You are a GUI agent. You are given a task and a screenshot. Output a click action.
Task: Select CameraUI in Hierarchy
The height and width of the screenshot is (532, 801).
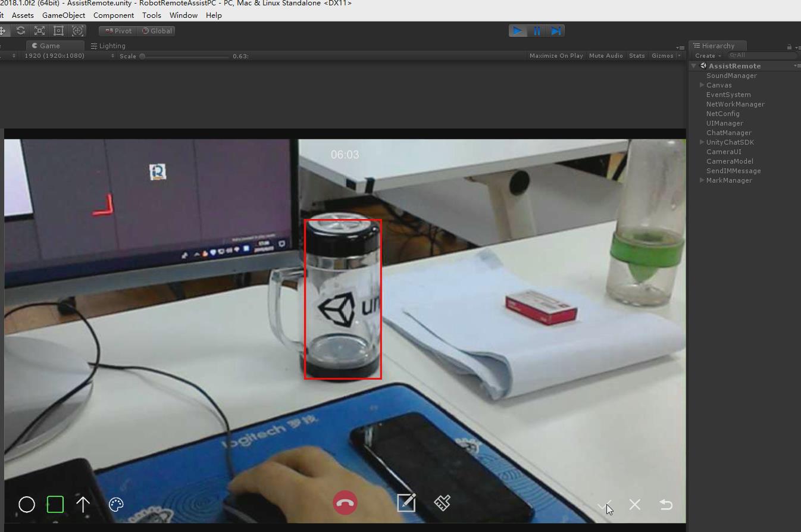[724, 152]
